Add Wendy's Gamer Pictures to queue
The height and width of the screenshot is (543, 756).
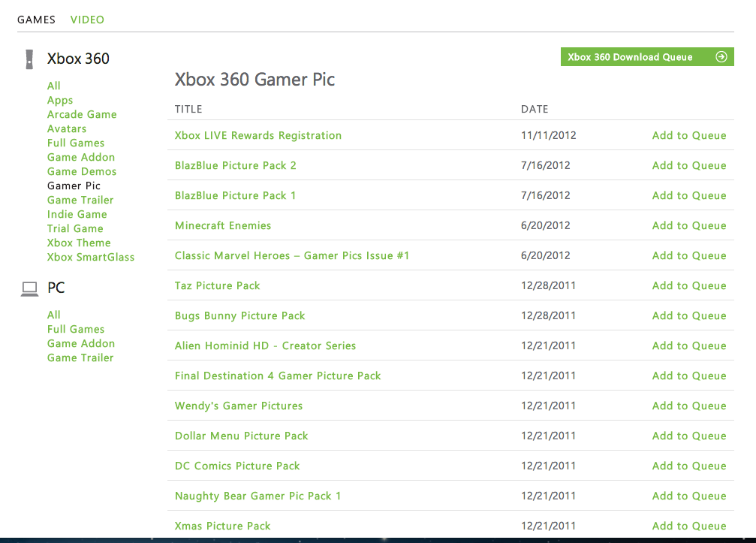point(689,406)
